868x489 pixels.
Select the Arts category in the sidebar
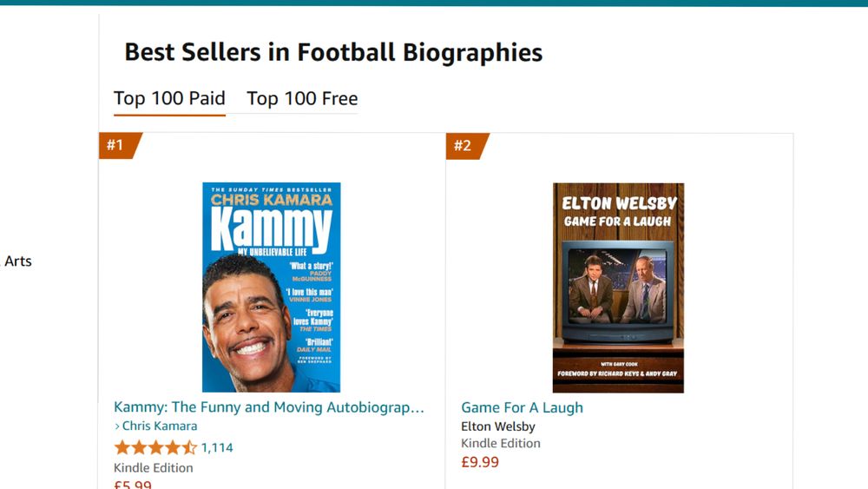pyautogui.click(x=17, y=261)
